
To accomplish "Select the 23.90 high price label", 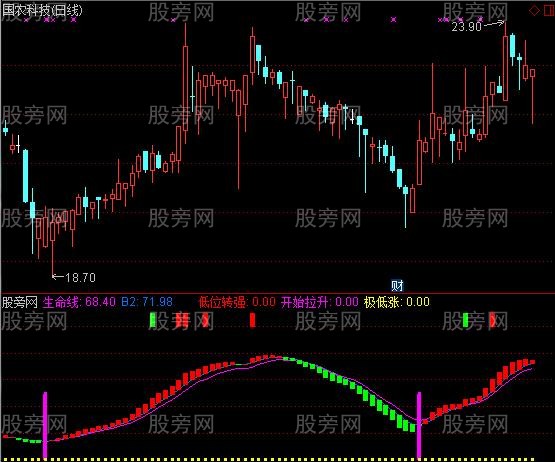I will click(x=467, y=27).
